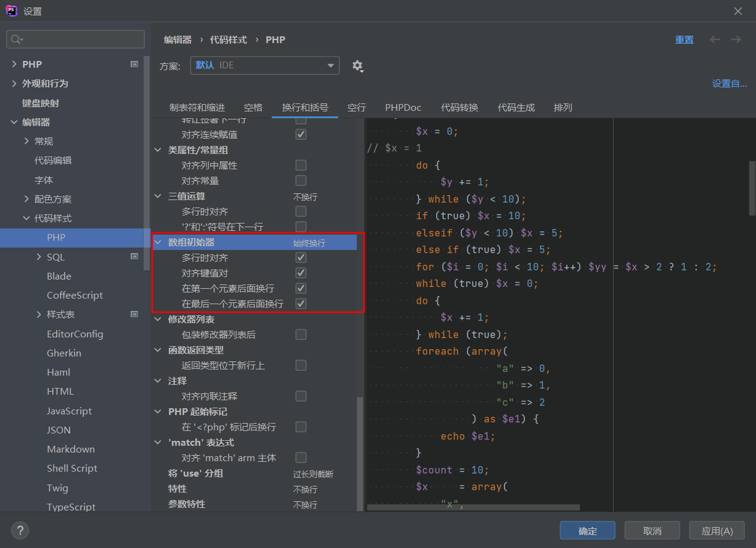
Task: Expand 外观和行为 in sidebar
Action: 14,84
